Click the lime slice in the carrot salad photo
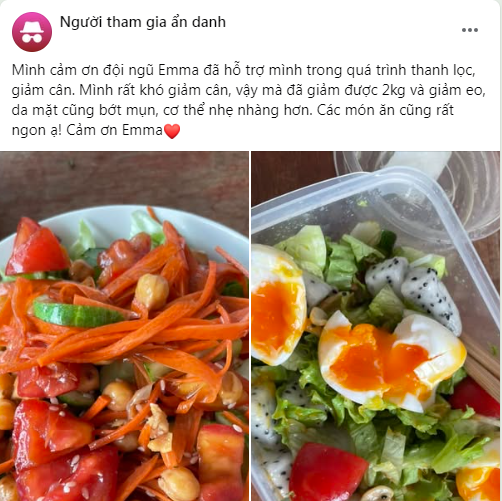 (79, 314)
